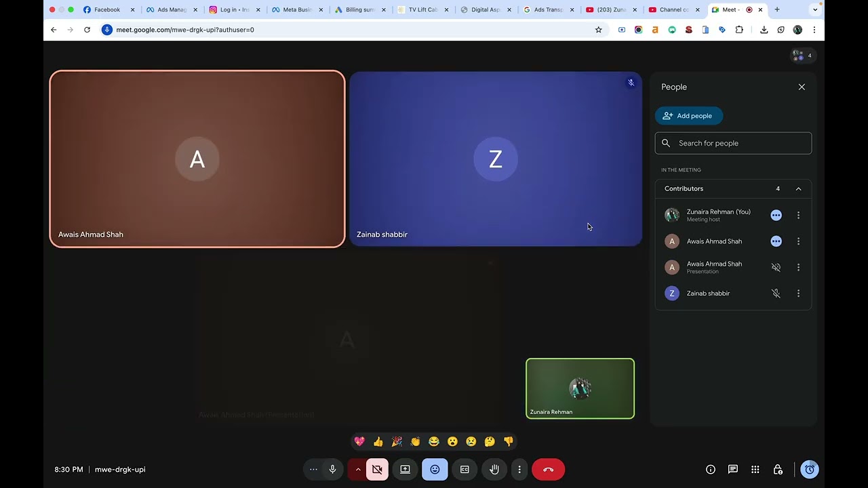Open the Chrome extensions puzzle icon
This screenshot has width=868, height=488.
[739, 30]
